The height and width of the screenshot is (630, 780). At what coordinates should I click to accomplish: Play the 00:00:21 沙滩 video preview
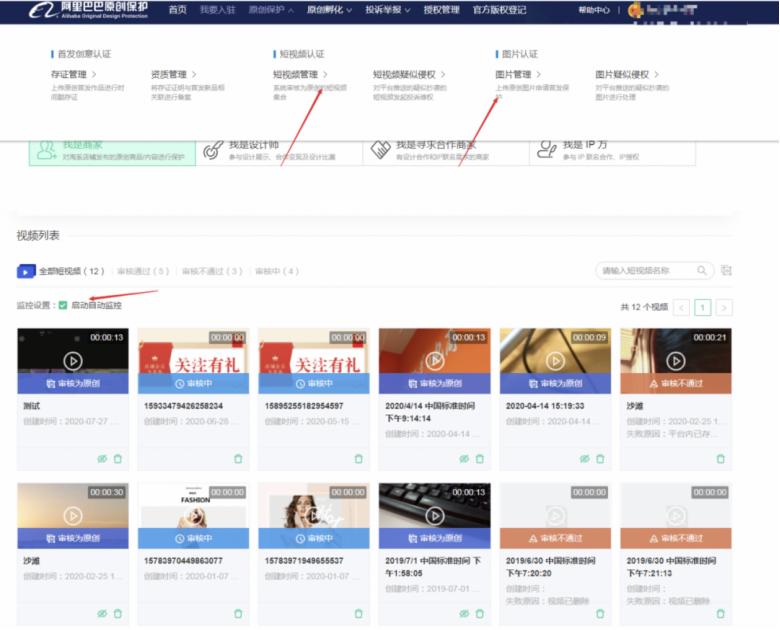pos(676,361)
